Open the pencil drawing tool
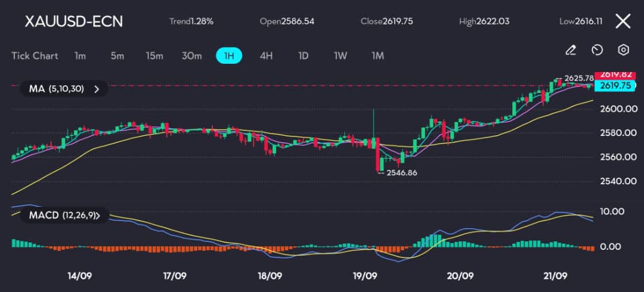This screenshot has width=644, height=292. click(570, 50)
